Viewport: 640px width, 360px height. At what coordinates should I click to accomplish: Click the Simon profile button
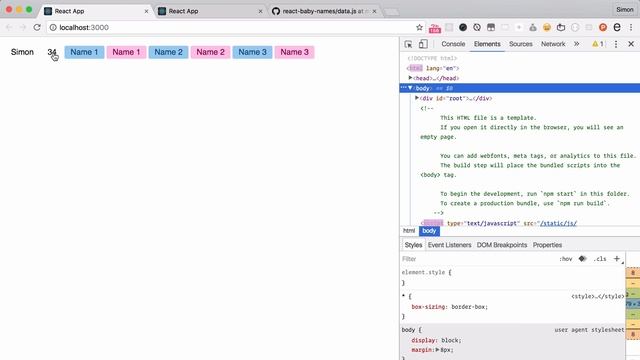coord(624,9)
